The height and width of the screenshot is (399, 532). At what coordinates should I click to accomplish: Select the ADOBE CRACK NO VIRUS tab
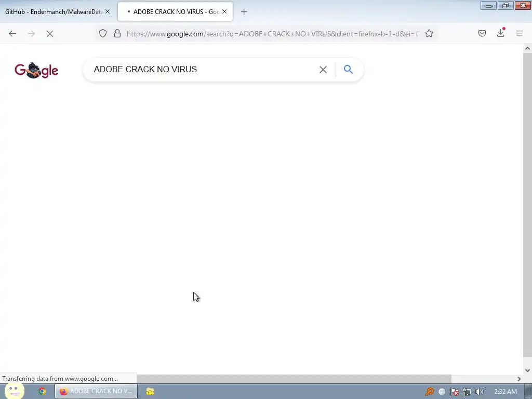pos(176,11)
